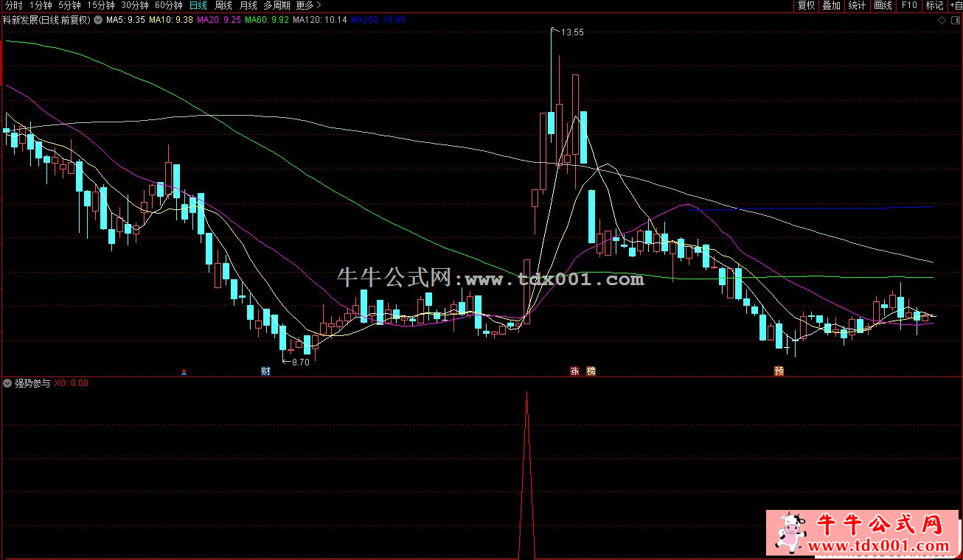Image resolution: width=963 pixels, height=560 pixels.
Task: Activate the 画线 drawing tools button
Action: 883,5
